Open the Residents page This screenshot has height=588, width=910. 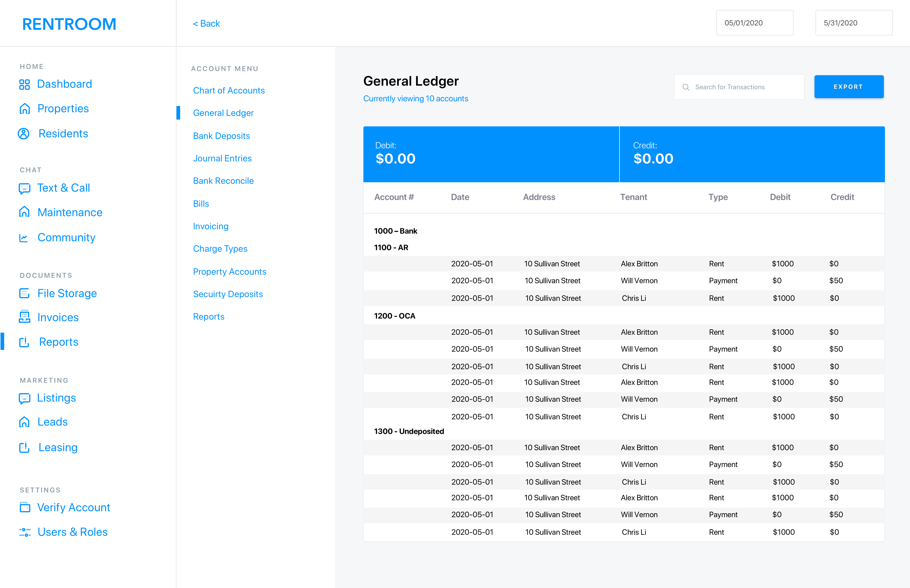pos(63,134)
